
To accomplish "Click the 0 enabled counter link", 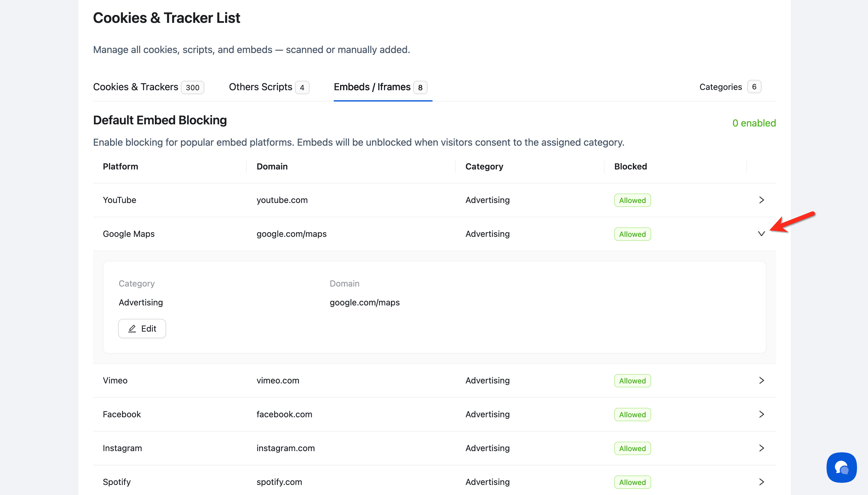I will click(x=754, y=123).
